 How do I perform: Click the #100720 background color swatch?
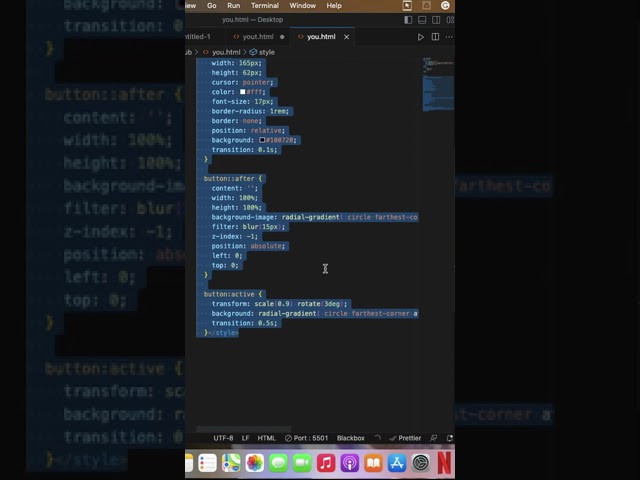click(x=262, y=140)
